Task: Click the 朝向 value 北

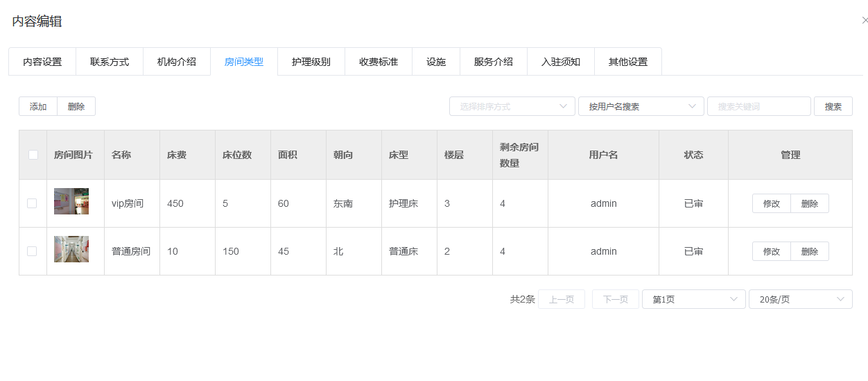Action: (x=338, y=251)
